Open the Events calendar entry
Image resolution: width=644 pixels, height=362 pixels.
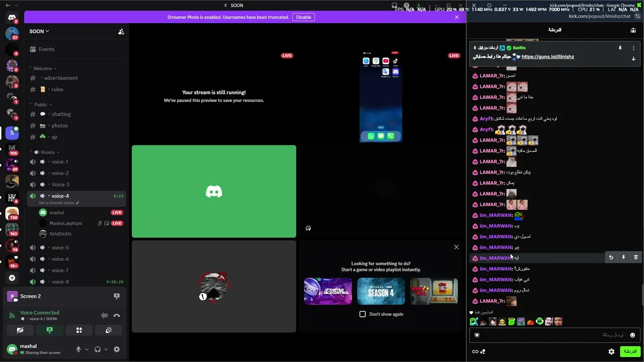pos(76,49)
